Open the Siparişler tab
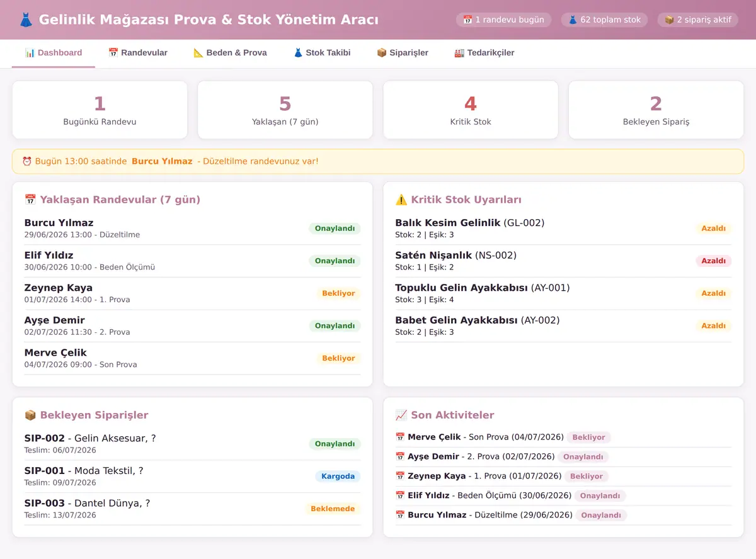This screenshot has height=559, width=756. [x=403, y=53]
